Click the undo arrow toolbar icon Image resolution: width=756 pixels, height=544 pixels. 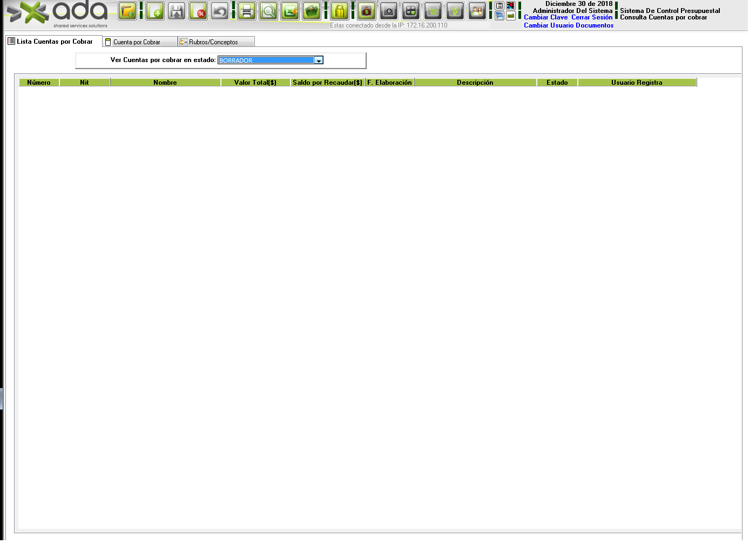[220, 11]
